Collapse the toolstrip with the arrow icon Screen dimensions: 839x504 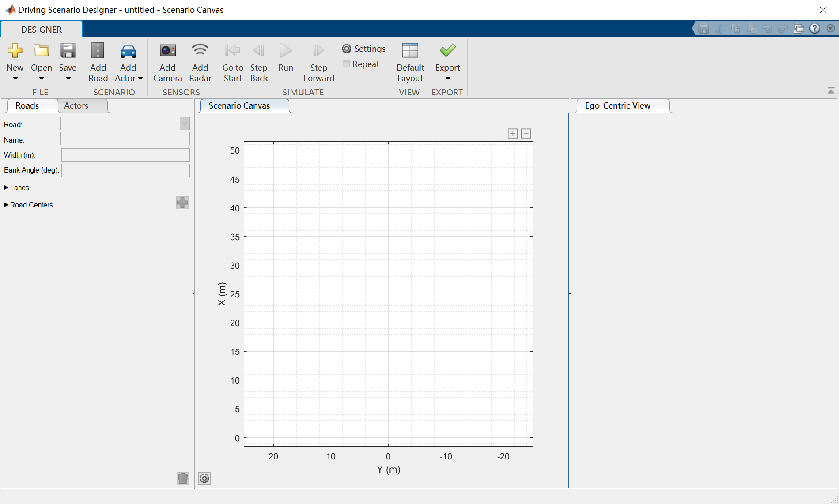click(831, 90)
